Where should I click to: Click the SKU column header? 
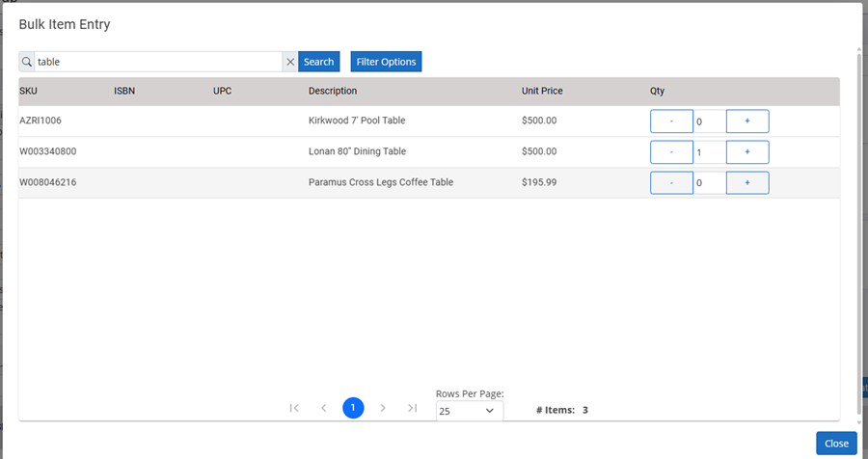tap(28, 91)
